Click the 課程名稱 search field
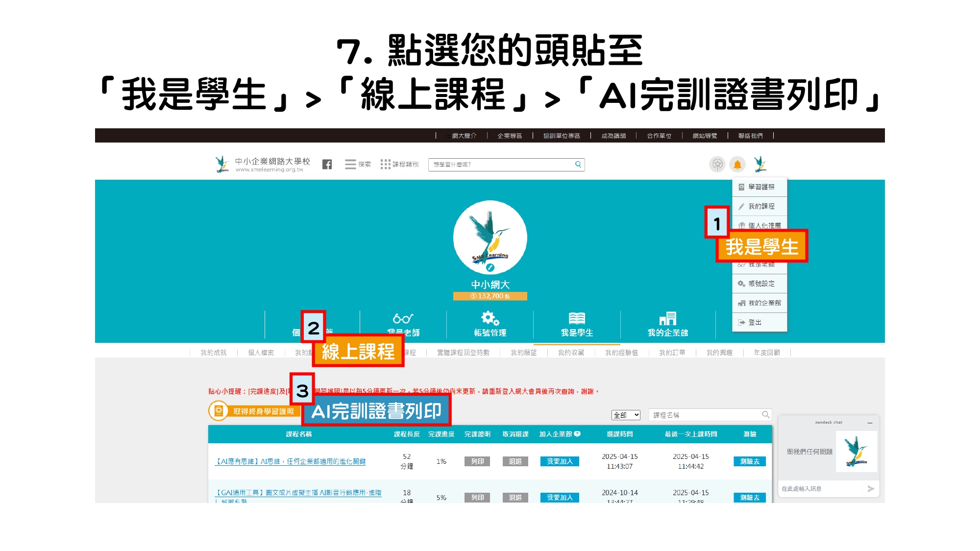Viewport: 980px width, 551px height. [x=705, y=415]
